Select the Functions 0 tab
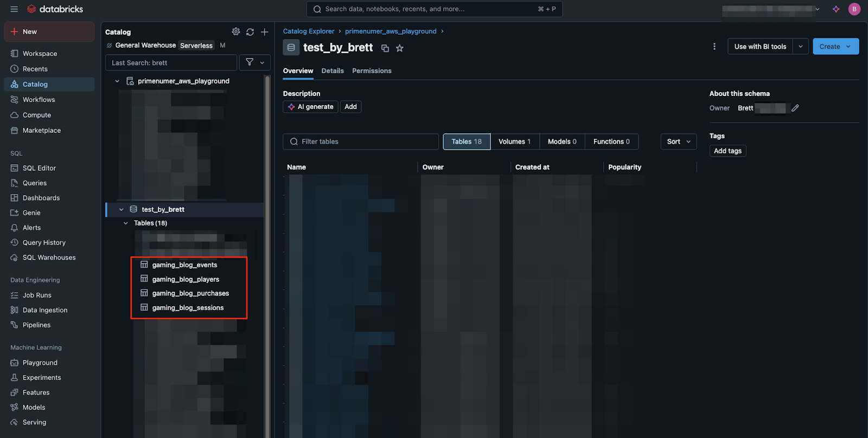This screenshot has width=868, height=438. pos(611,141)
